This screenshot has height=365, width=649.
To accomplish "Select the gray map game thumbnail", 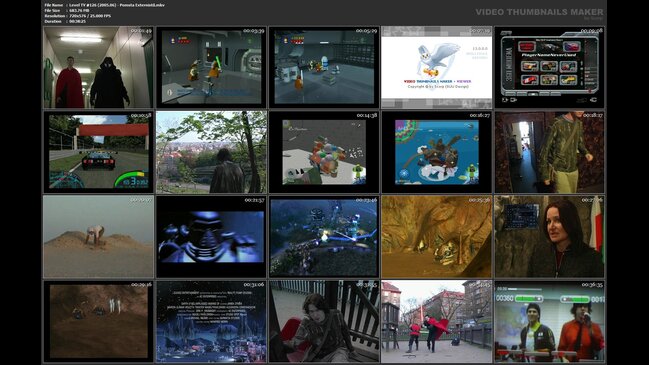I will [x=324, y=152].
